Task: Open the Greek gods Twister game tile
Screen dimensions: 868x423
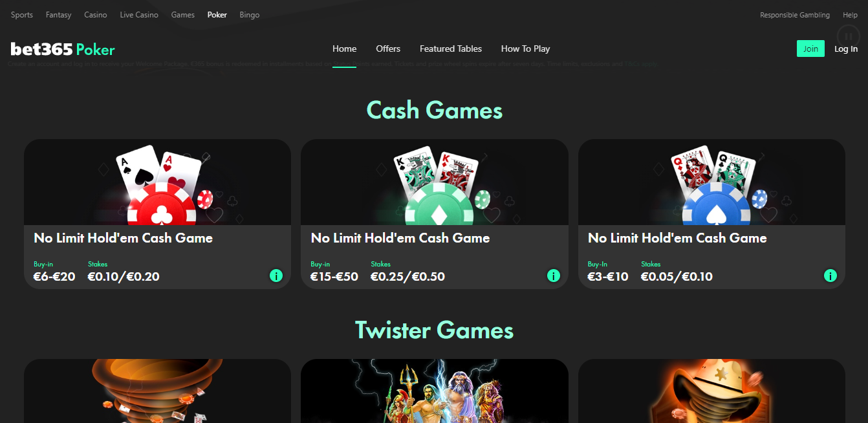Action: tap(435, 391)
